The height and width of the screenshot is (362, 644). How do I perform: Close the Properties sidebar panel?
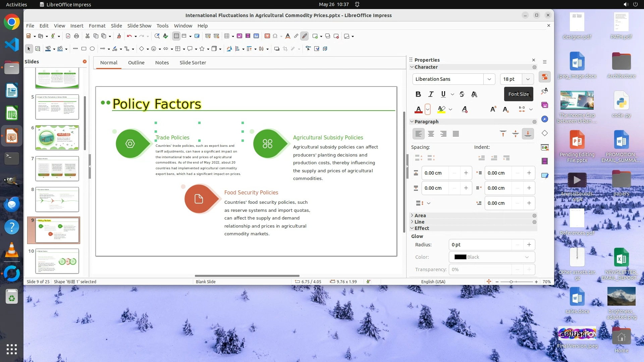click(x=534, y=60)
